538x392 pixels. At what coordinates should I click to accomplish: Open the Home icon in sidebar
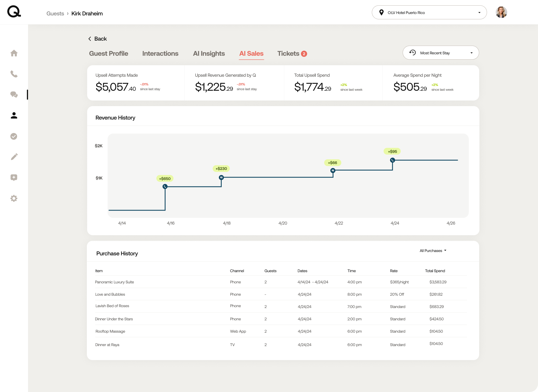point(14,53)
